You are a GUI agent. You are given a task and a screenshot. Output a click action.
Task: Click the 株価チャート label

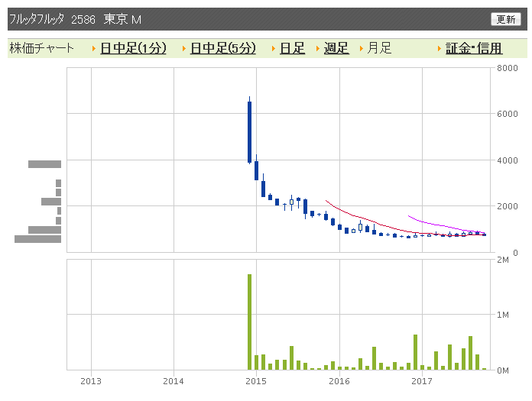41,48
